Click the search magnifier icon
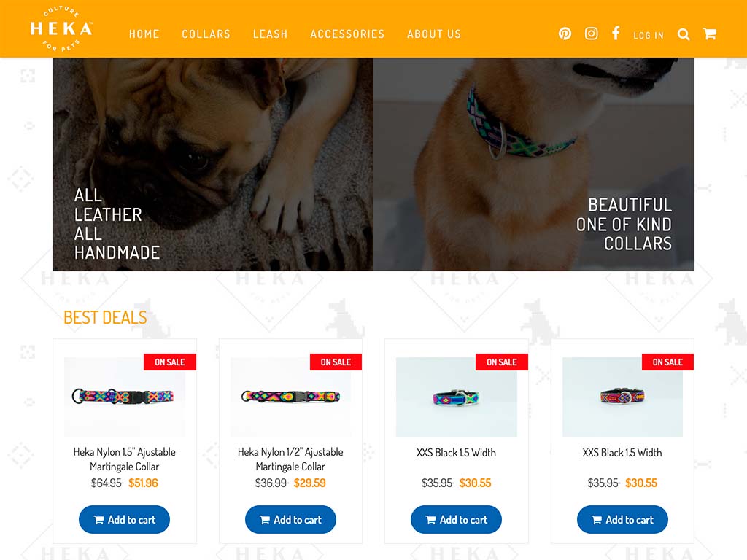This screenshot has height=560, width=747. (683, 34)
